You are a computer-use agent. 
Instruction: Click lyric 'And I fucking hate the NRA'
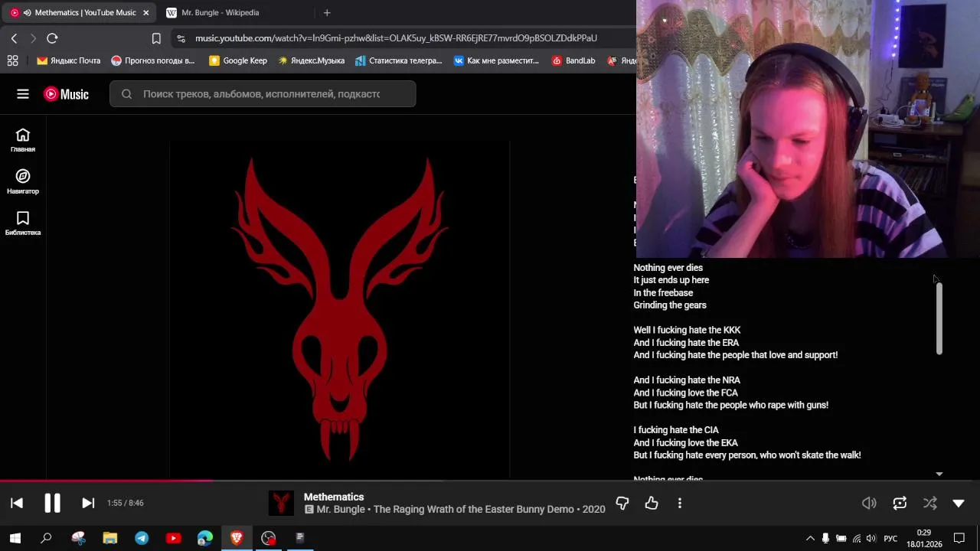coord(687,380)
